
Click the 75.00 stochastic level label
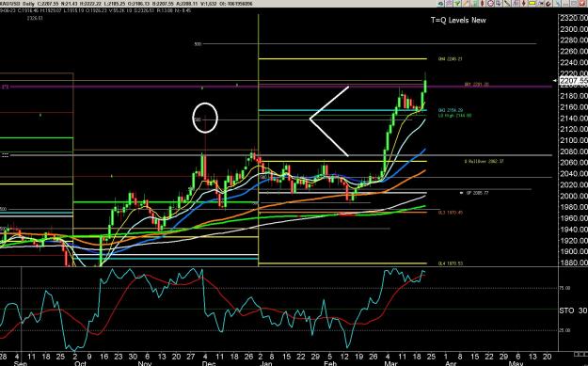[x=565, y=288]
